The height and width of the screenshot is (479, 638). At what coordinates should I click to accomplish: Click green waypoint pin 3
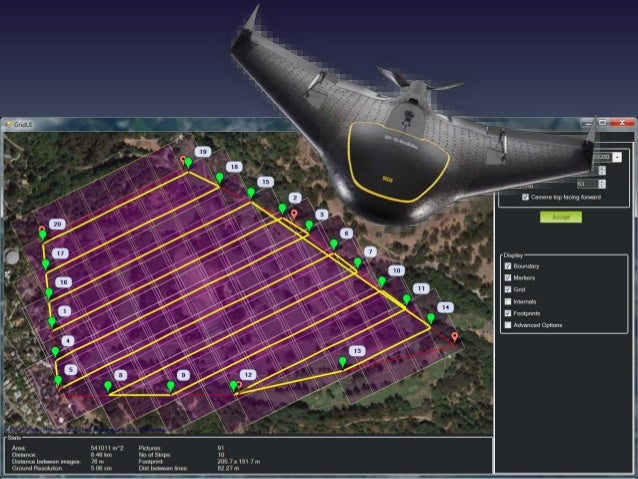click(309, 225)
